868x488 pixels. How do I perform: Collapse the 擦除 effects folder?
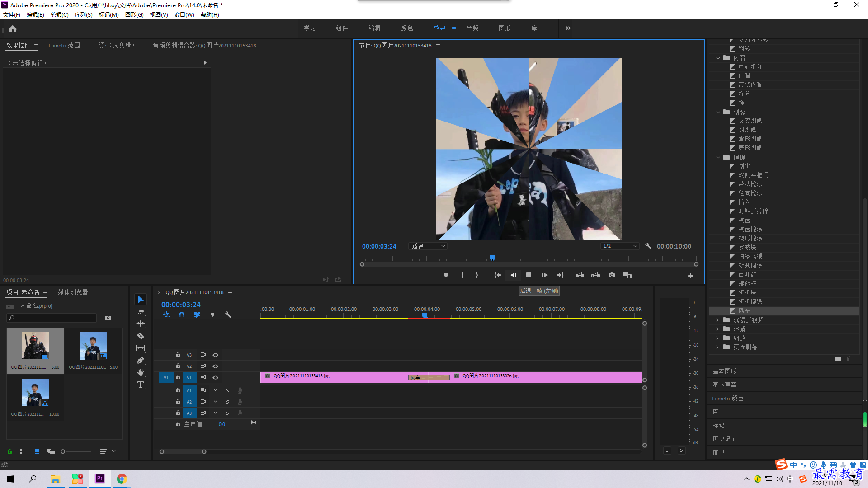(718, 157)
